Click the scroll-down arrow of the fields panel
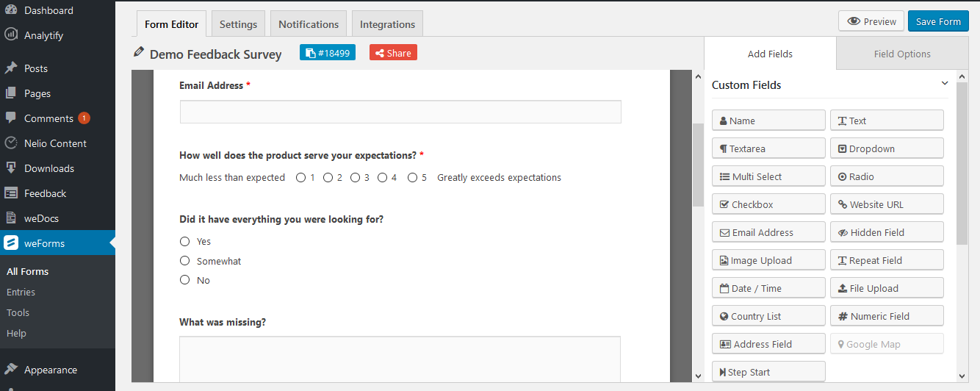 coord(962,376)
